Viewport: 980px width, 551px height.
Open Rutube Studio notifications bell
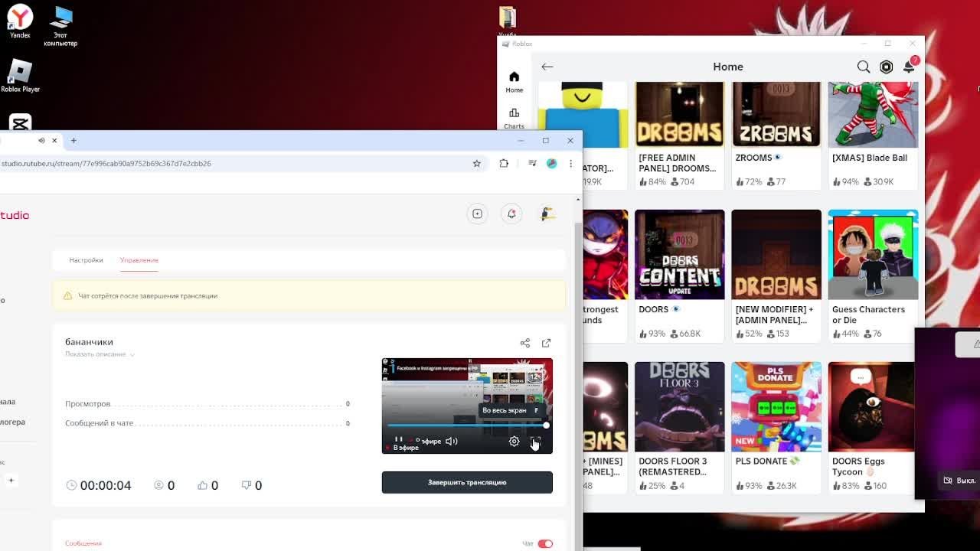(511, 214)
